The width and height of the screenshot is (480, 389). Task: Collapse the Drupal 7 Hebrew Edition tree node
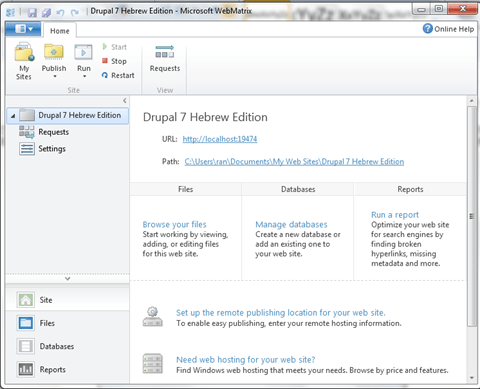(13, 116)
